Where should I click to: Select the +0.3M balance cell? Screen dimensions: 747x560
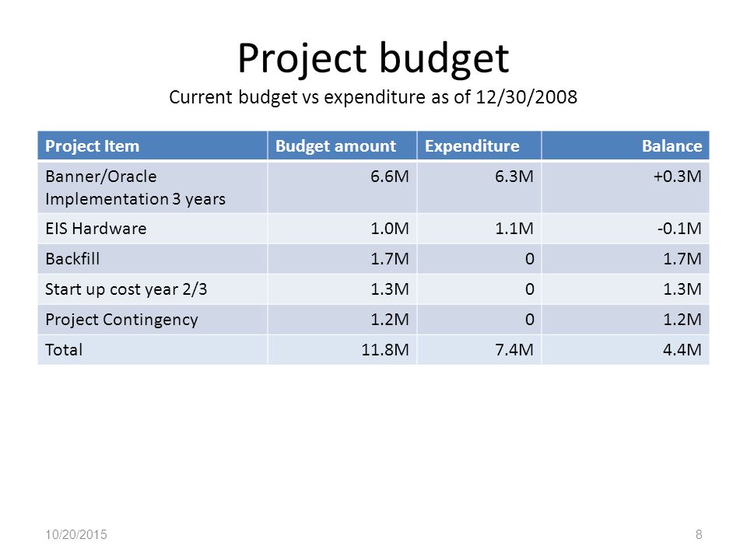coord(625,187)
